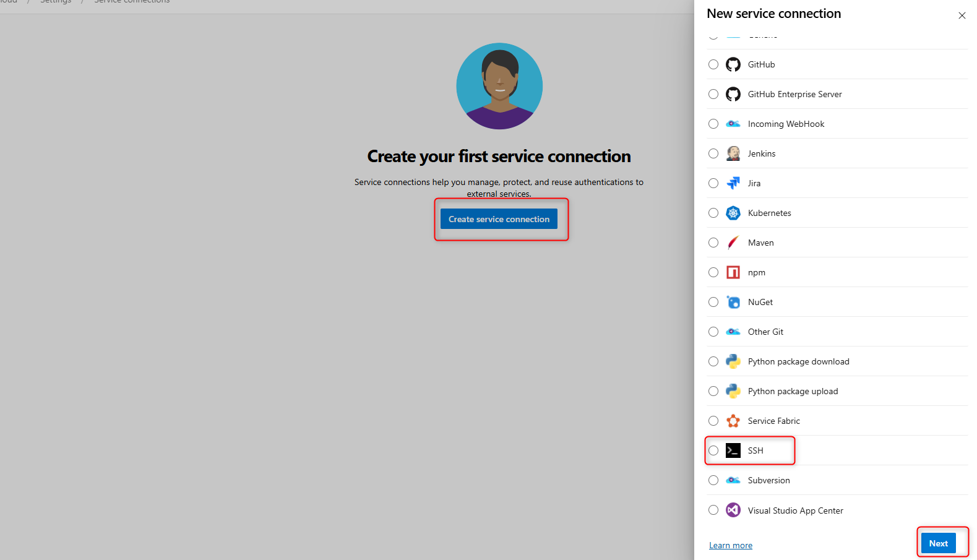Click the GitHub icon
Screen dimensions: 977x560
point(733,64)
